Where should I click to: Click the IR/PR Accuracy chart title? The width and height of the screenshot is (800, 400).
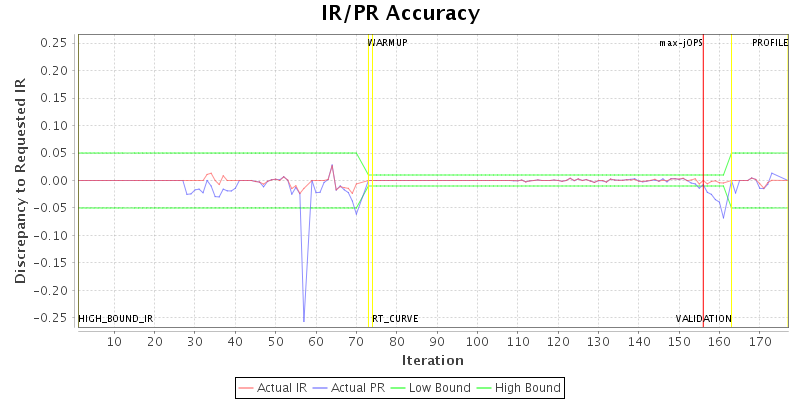pyautogui.click(x=400, y=14)
